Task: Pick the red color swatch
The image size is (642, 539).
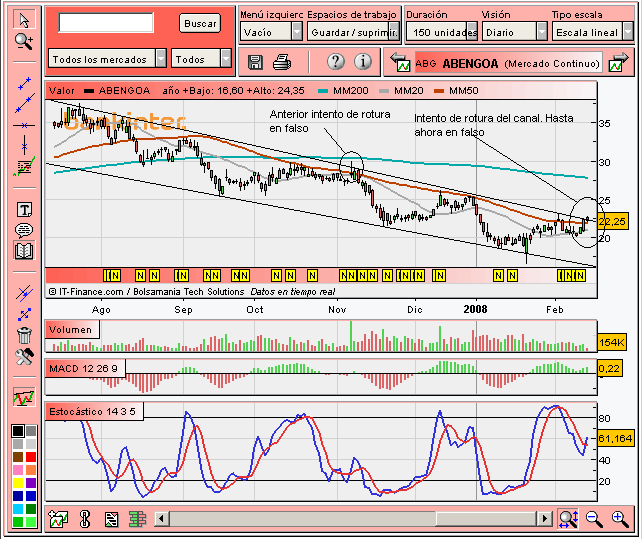Action: 31,457
